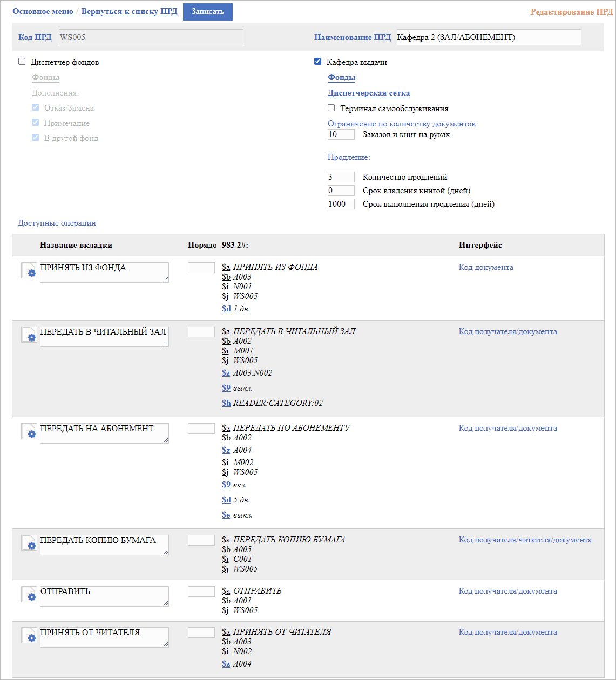Toggle the Диспетчер фондов checkbox
This screenshot has height=680, width=616.
(x=22, y=62)
